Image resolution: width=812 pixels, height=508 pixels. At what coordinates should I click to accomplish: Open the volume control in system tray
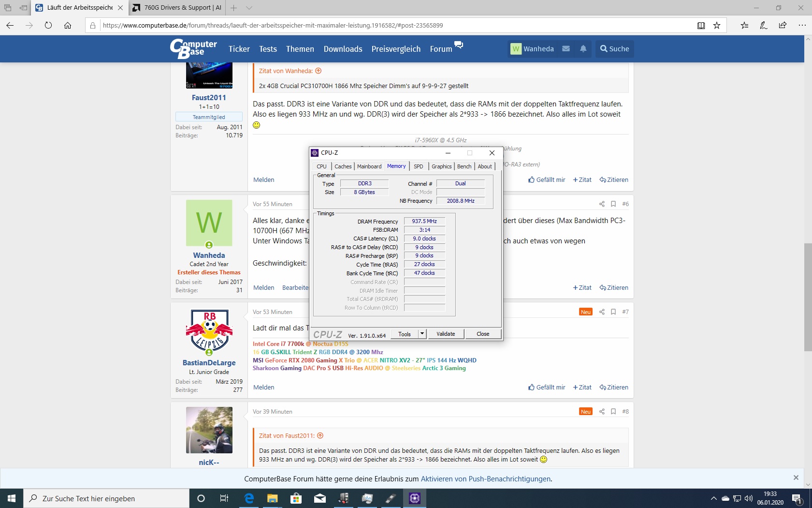(x=749, y=498)
